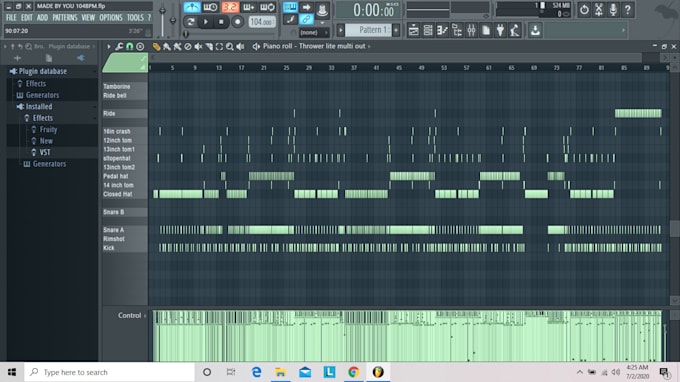Collapse the Plugin database folder

(x=42, y=71)
